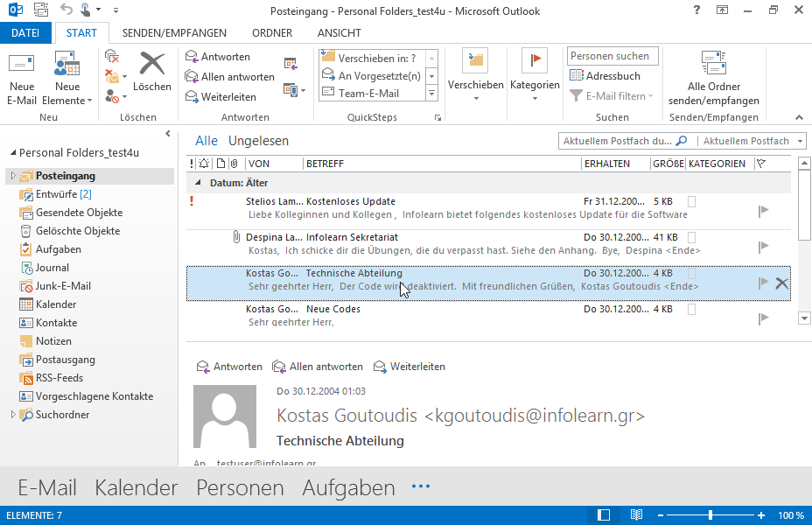Switch to the ORDNER tab
812x525 pixels.
(x=272, y=33)
